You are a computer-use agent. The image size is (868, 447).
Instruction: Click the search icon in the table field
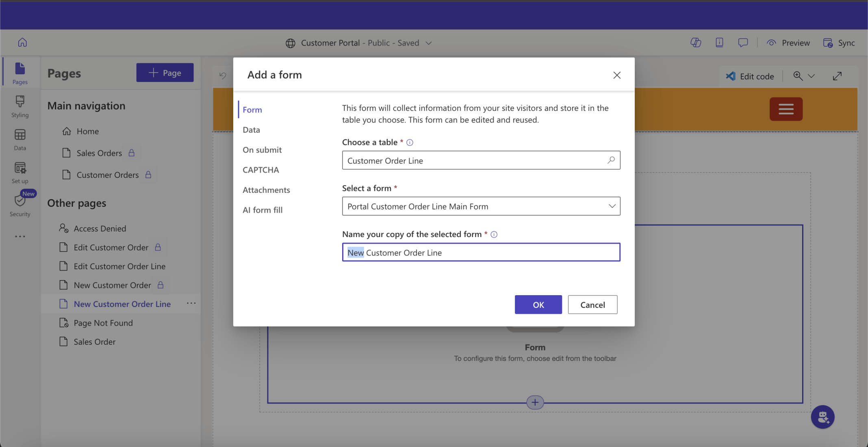click(611, 160)
